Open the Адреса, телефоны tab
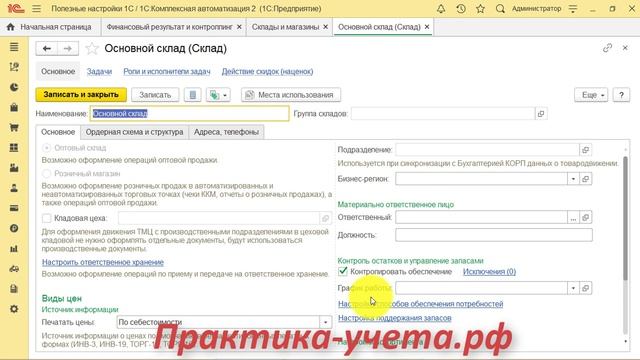The width and height of the screenshot is (640, 360). tap(226, 132)
